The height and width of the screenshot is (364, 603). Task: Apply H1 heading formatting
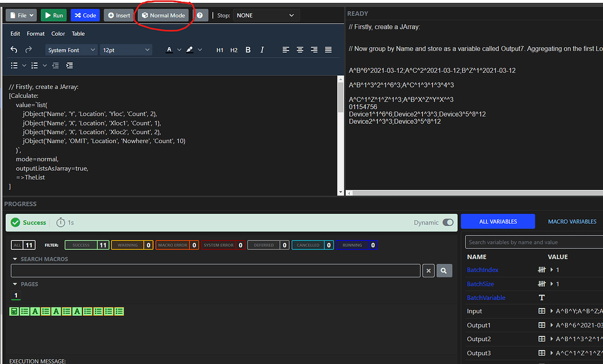[219, 49]
